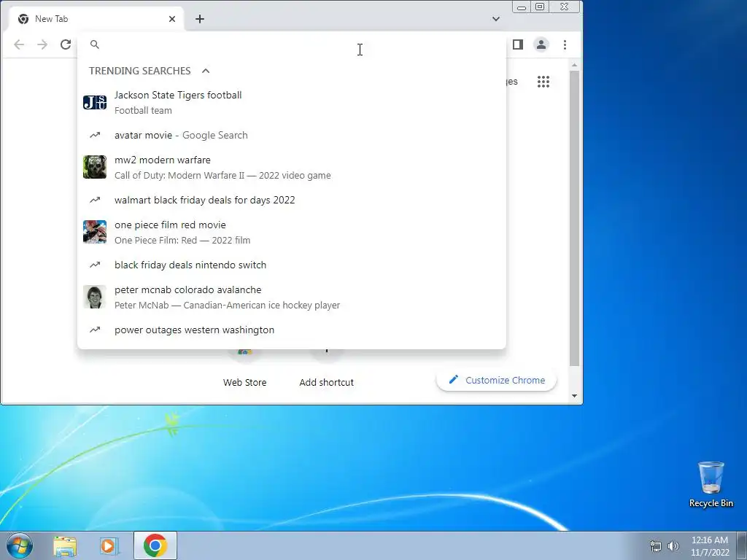Select the Recycle Bin desktop icon

click(711, 484)
